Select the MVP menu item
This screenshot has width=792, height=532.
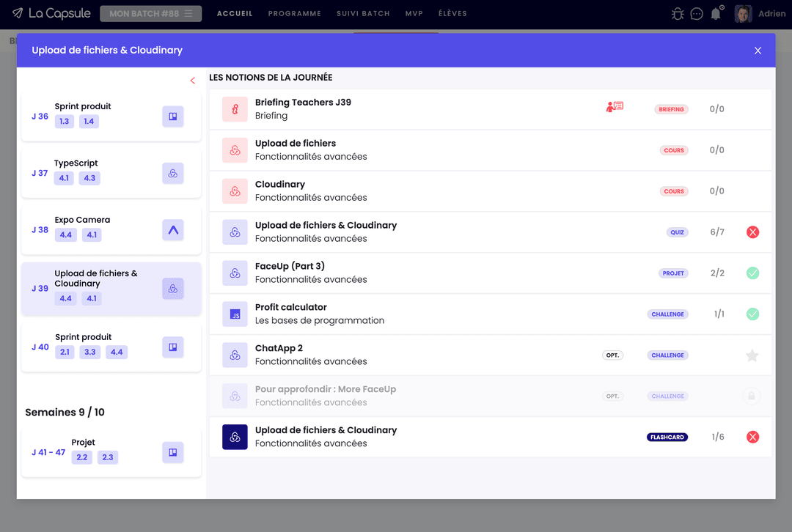414,14
